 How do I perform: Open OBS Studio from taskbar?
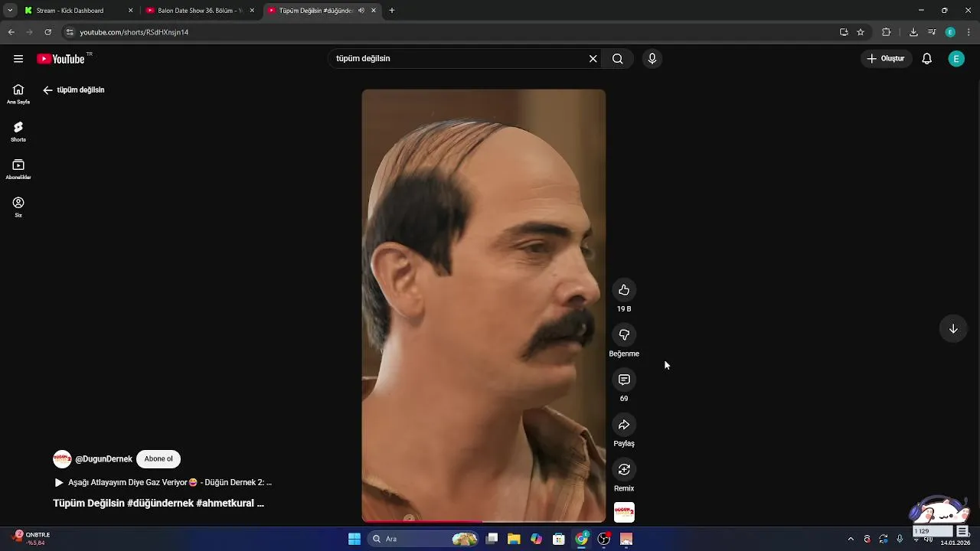point(604,539)
